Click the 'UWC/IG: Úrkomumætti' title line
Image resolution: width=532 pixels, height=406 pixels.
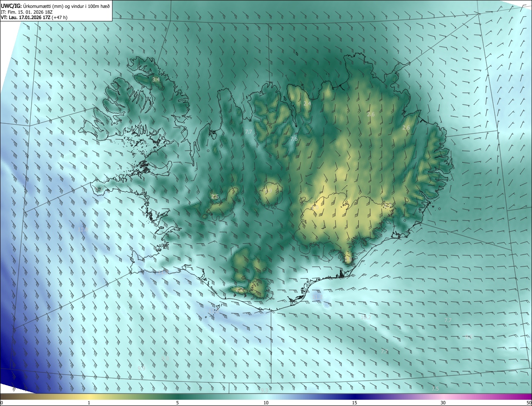(x=55, y=5)
